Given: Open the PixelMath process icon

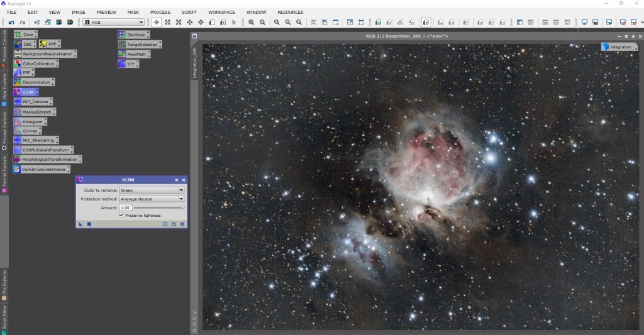Looking at the screenshot, I should click(136, 55).
